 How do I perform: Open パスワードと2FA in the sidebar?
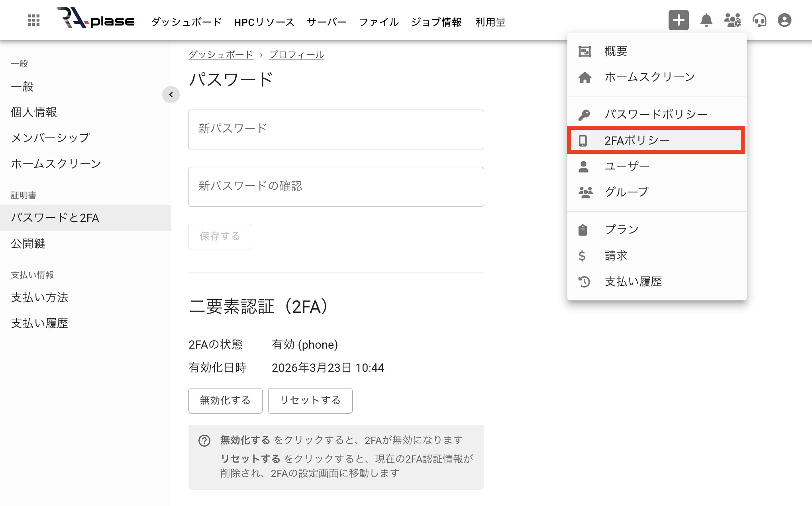56,218
